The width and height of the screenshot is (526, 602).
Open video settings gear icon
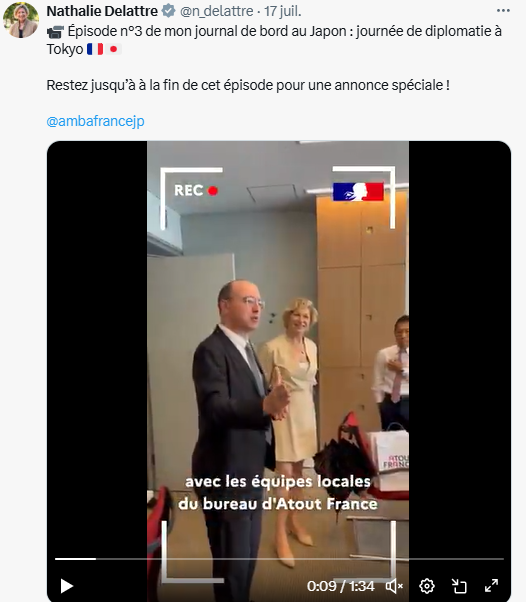pos(427,586)
